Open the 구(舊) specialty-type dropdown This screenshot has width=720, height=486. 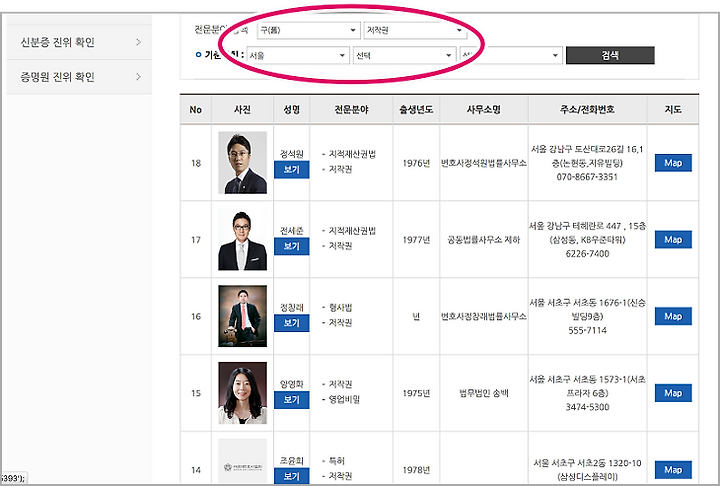(x=308, y=30)
